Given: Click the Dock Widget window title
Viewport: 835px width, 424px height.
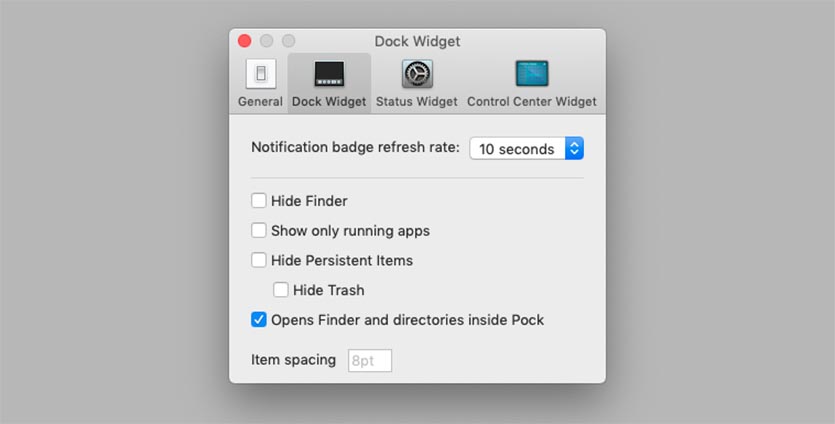Looking at the screenshot, I should pyautogui.click(x=418, y=42).
